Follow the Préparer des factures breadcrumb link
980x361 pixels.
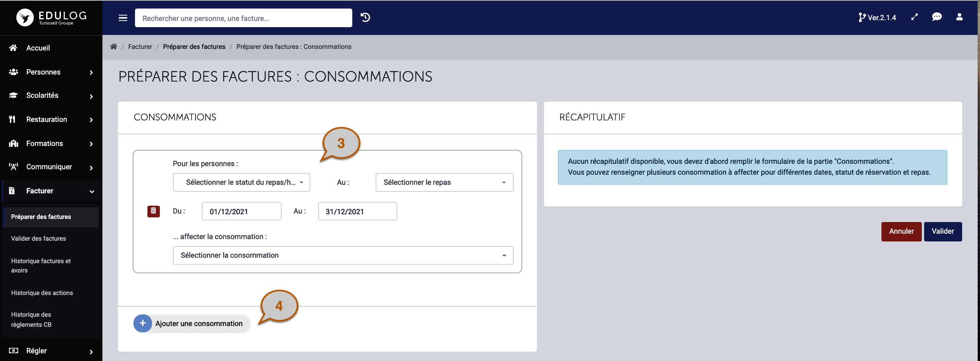click(194, 47)
